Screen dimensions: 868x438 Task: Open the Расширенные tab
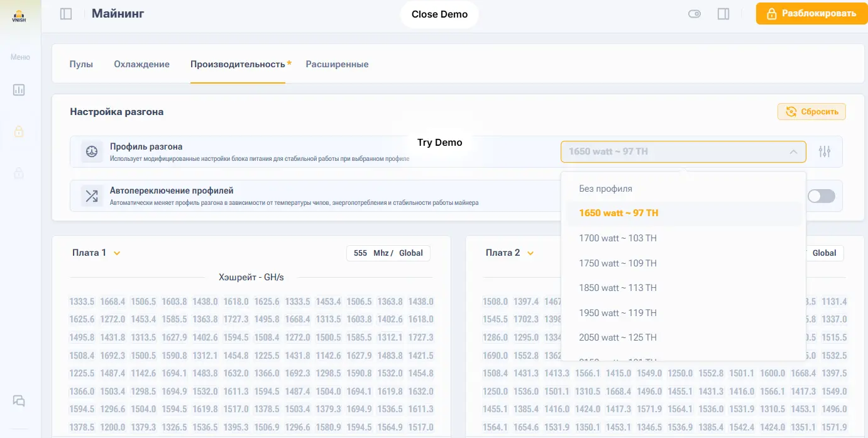point(337,64)
